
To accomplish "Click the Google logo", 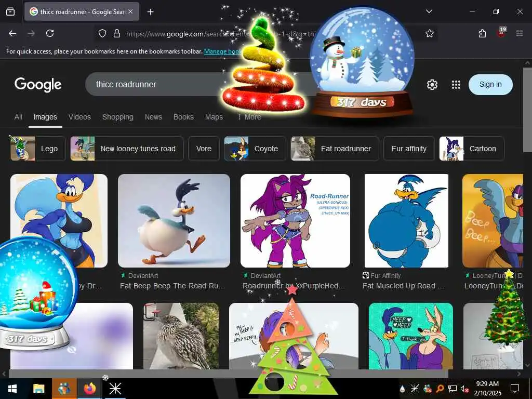I will [38, 85].
